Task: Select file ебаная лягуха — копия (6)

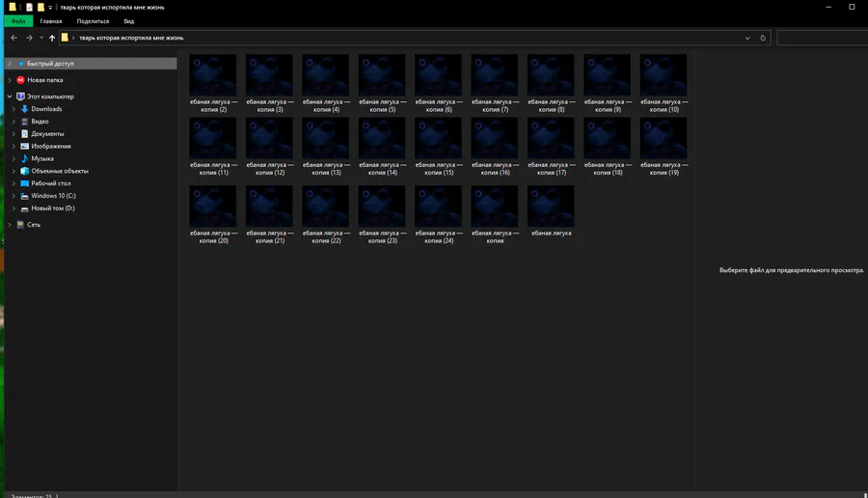Action: [x=439, y=84]
